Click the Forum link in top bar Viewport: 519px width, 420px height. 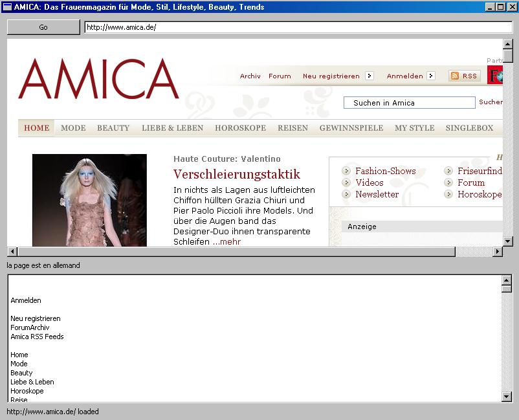[x=280, y=76]
